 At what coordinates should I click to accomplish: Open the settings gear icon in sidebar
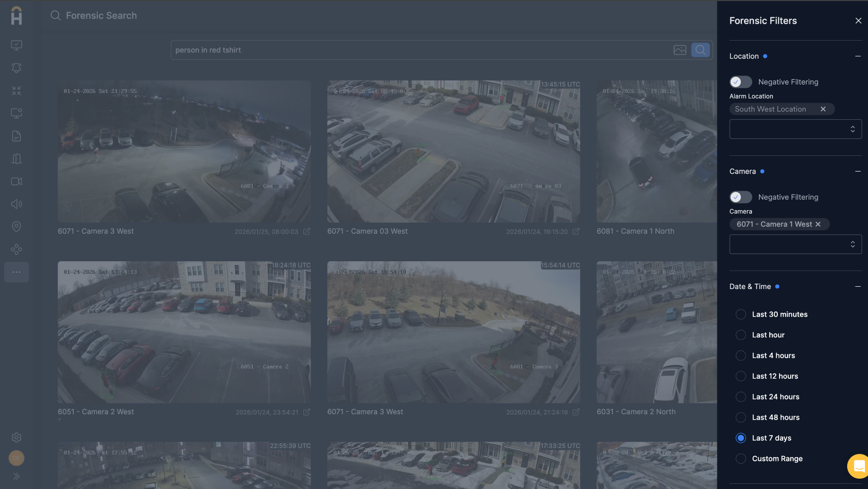16,437
